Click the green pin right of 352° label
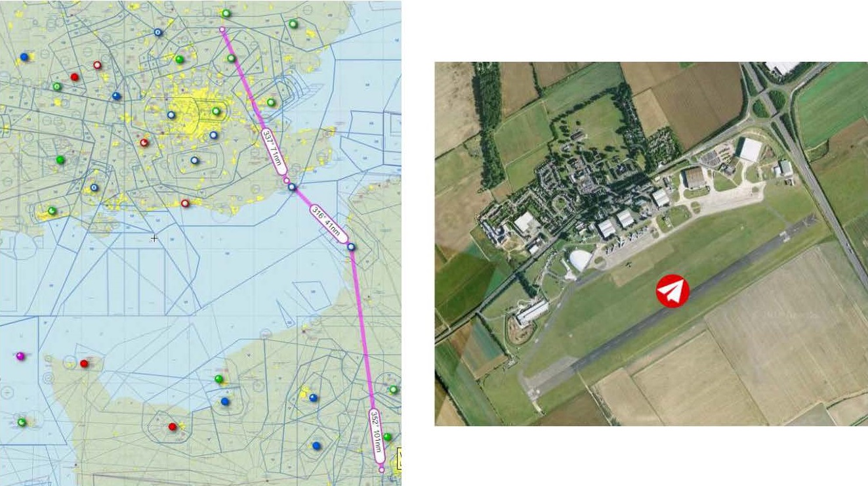 [x=388, y=437]
